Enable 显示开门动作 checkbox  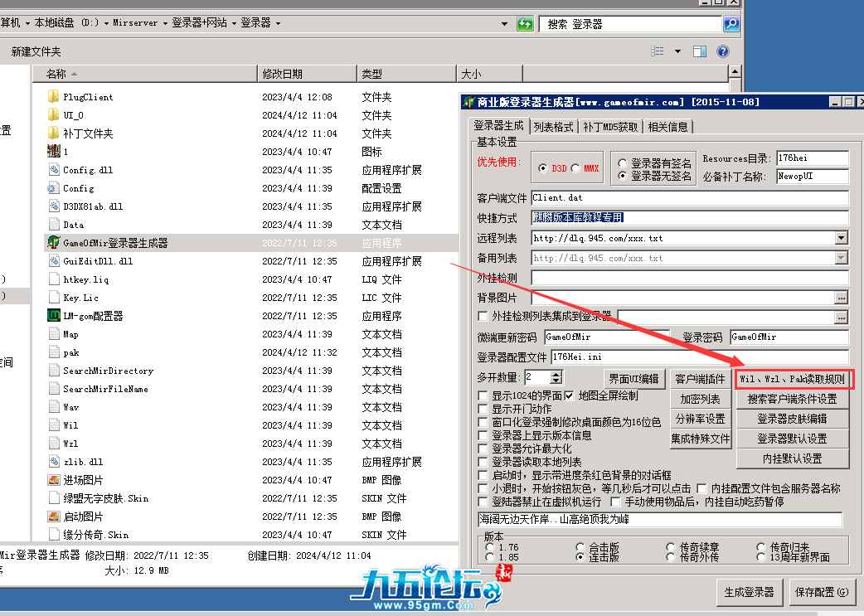point(483,409)
